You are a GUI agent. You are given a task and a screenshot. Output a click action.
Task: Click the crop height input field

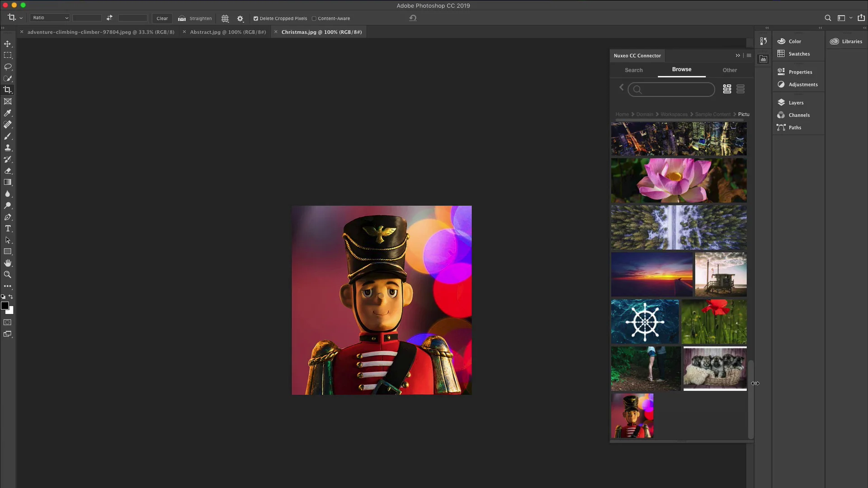pos(132,18)
